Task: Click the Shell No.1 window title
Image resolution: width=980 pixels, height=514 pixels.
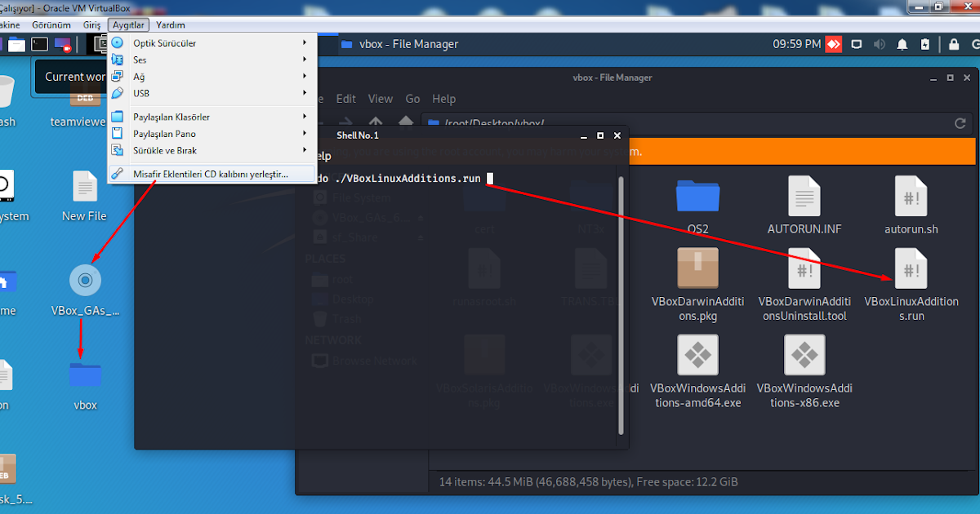Action: (358, 135)
